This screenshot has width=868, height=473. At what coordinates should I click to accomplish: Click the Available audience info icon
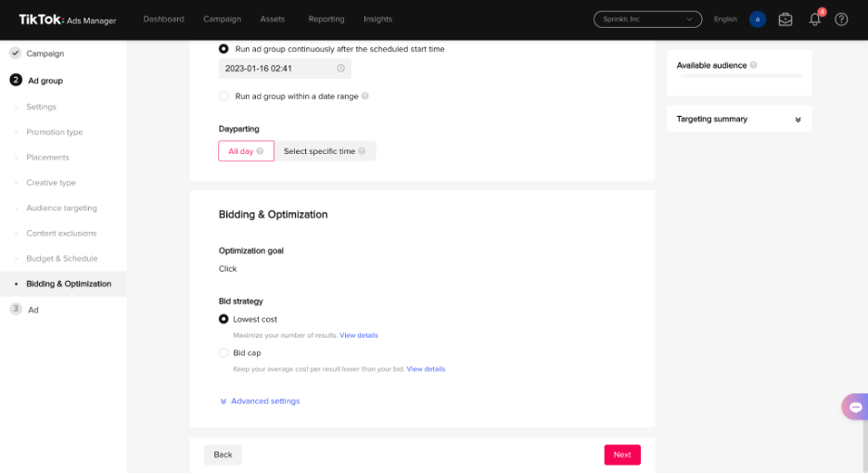coord(753,65)
